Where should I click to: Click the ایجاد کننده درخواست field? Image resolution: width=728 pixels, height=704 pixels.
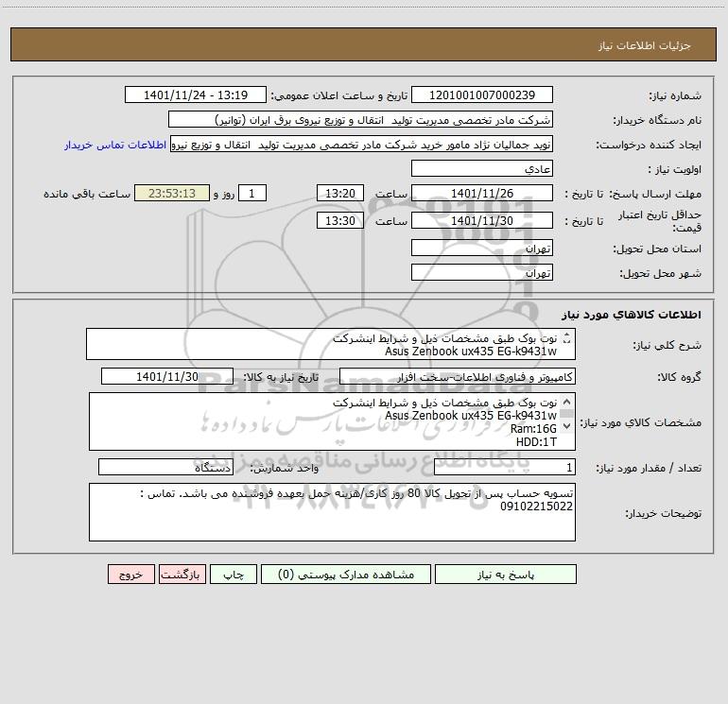tap(362, 144)
